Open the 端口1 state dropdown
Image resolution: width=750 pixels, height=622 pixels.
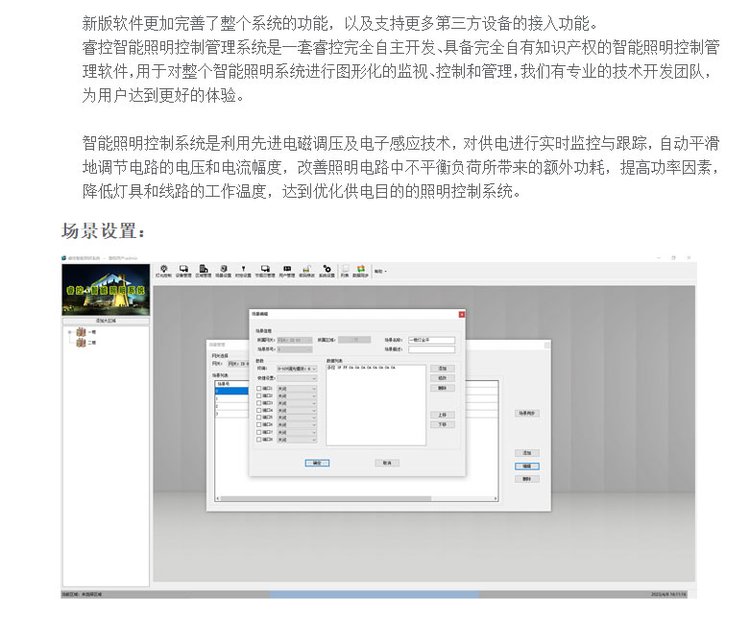(297, 389)
